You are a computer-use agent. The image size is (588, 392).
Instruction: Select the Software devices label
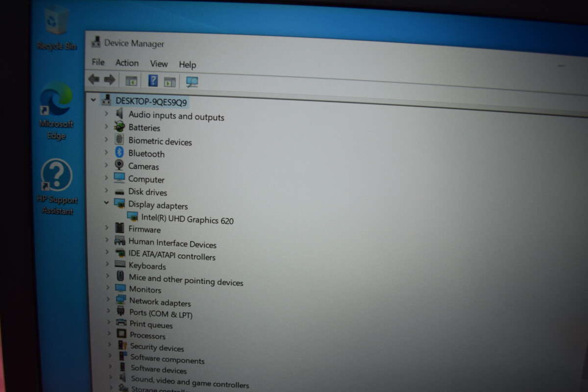[x=159, y=369]
